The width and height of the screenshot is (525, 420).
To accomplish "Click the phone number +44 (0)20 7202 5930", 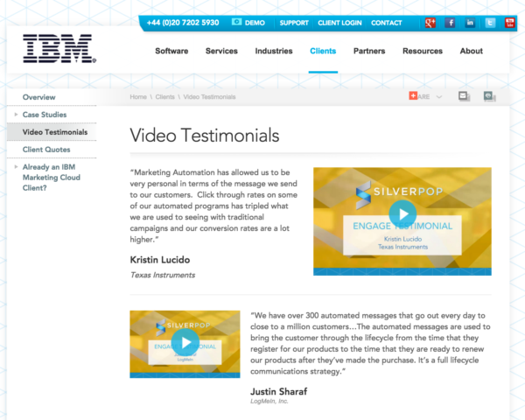I will pos(183,23).
